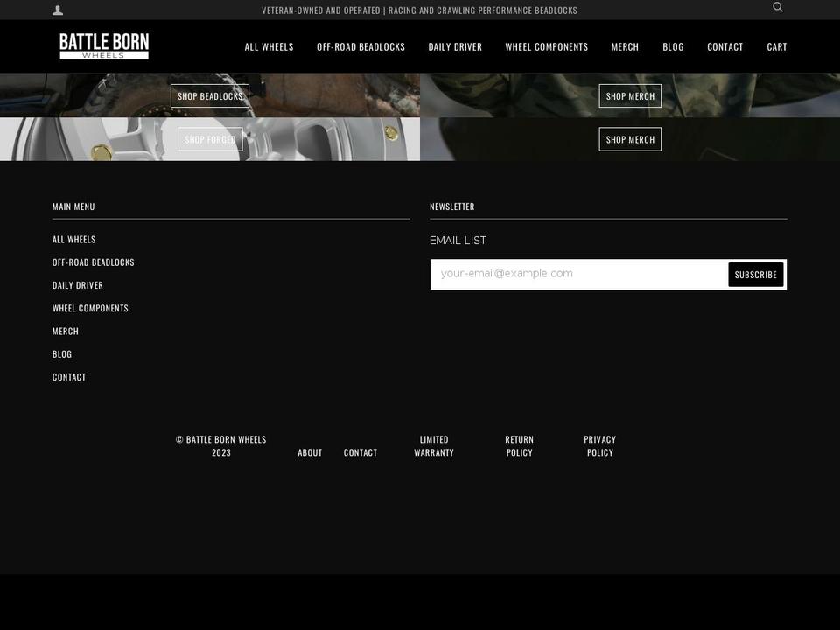View the Privacy Policy page
Screen dimensions: 840x630
600,446
